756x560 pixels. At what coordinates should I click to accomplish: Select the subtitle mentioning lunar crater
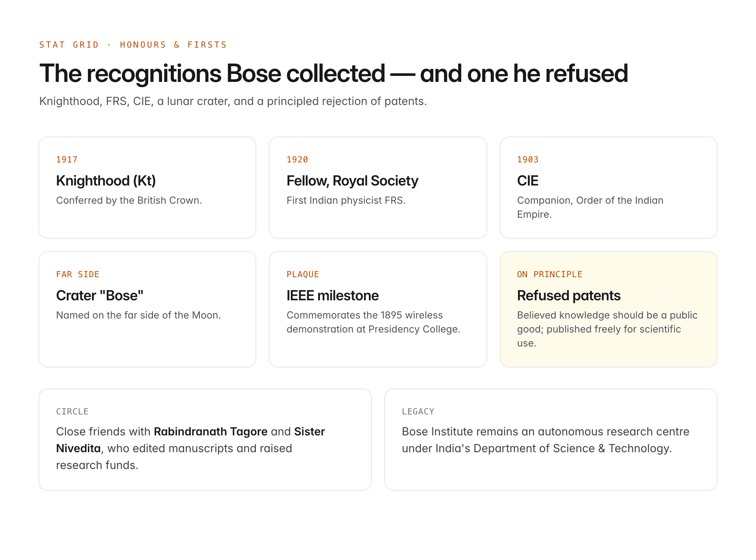pos(233,101)
